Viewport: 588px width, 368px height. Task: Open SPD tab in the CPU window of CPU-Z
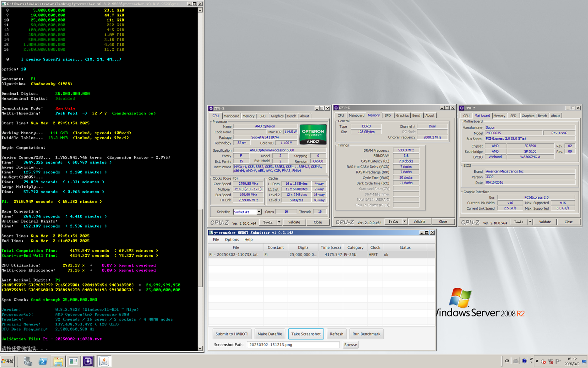[x=262, y=116]
